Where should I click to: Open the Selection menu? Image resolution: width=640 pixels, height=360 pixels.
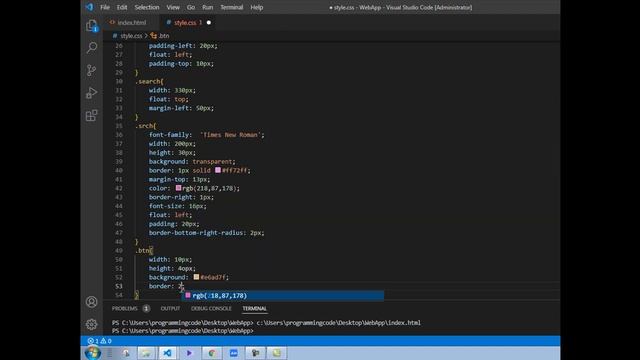click(x=147, y=7)
